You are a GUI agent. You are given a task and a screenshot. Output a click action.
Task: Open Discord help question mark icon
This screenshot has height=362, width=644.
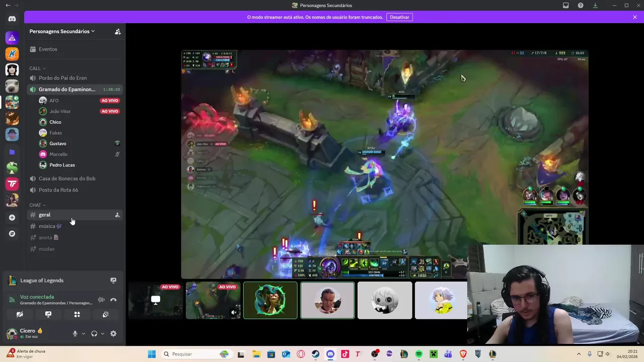581,6
